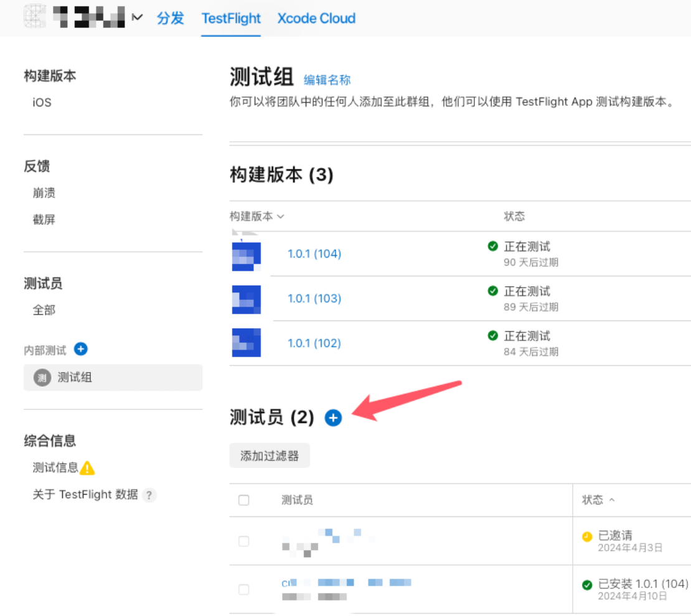Image resolution: width=691 pixels, height=616 pixels.
Task: Open the build 1.0.1 (102) app thumbnail
Action: (247, 342)
